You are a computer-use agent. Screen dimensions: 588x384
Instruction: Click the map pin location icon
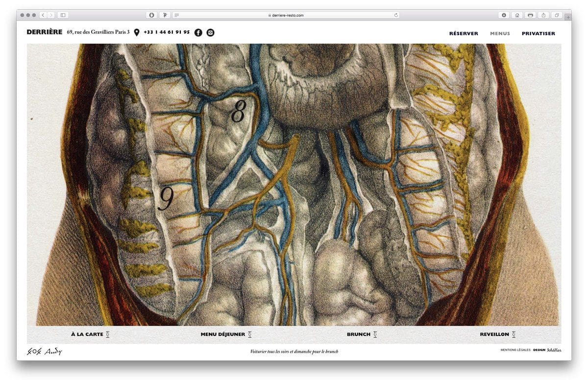136,33
